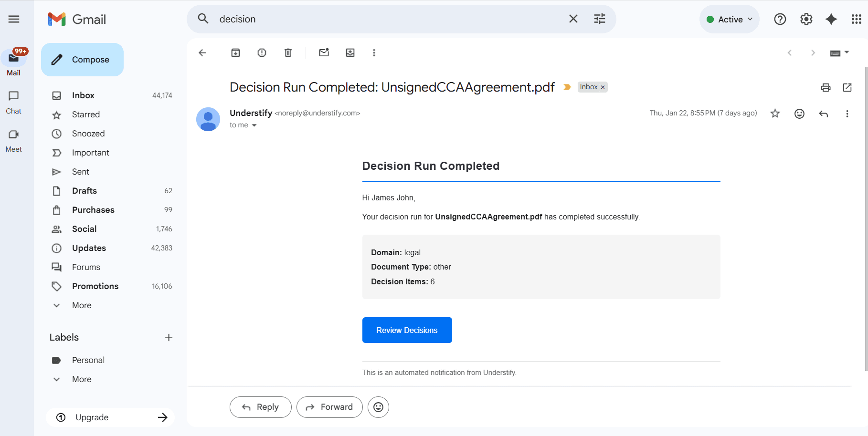
Task: Open the Google apps grid
Action: [856, 19]
